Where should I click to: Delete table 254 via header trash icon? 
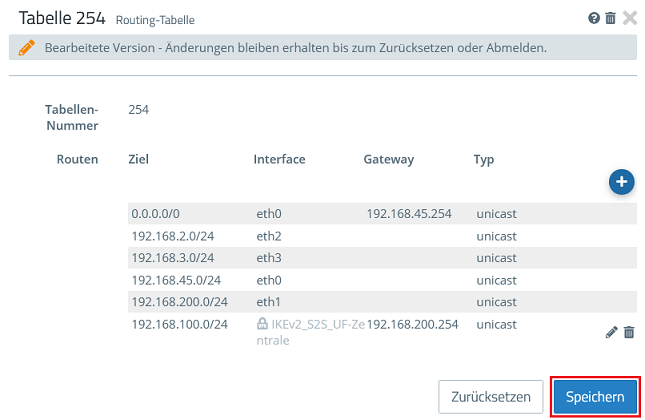(x=610, y=18)
